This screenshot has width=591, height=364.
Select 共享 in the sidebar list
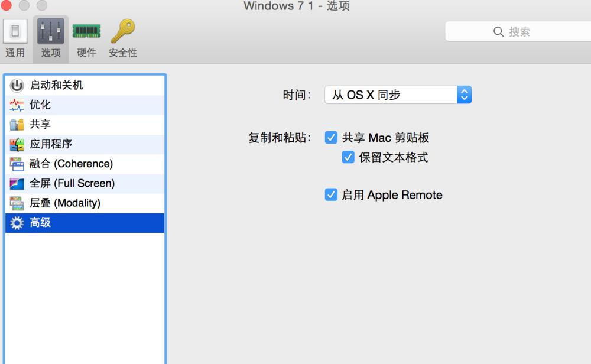85,125
